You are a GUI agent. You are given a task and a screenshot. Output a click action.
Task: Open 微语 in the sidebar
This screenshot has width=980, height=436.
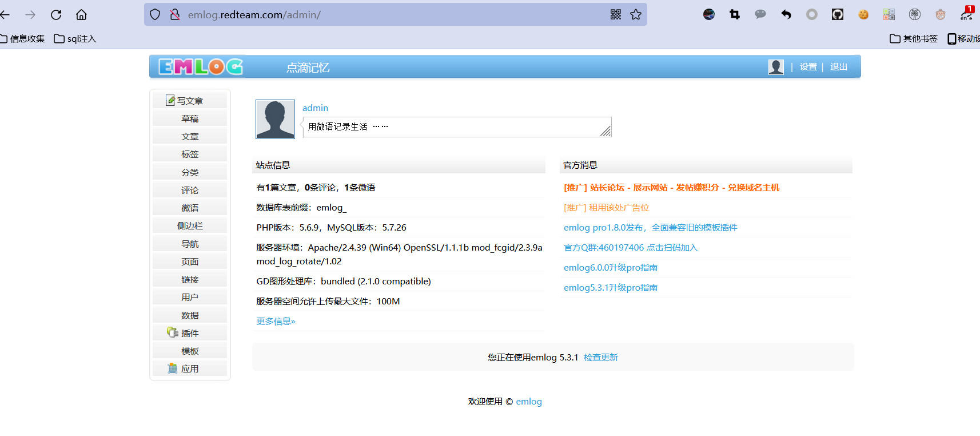coord(190,208)
